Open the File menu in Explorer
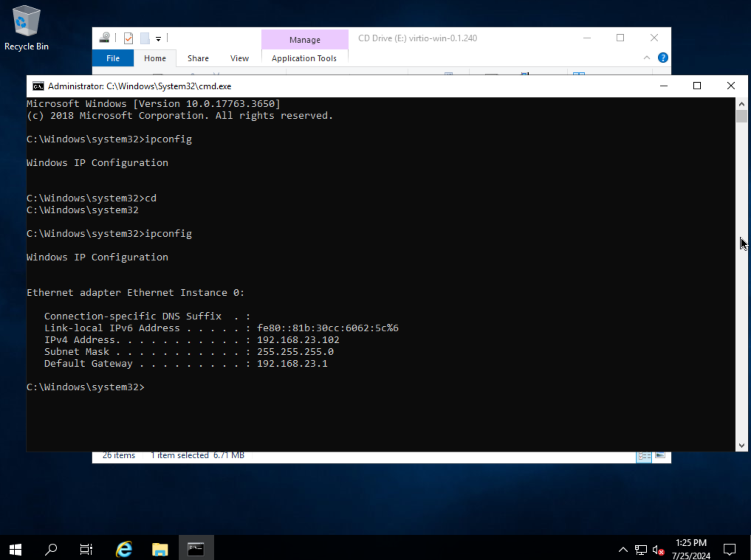This screenshot has width=751, height=560. coord(113,58)
